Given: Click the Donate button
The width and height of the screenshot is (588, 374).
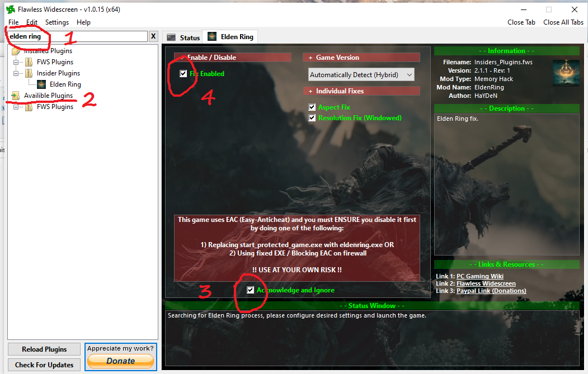Looking at the screenshot, I should [x=121, y=361].
